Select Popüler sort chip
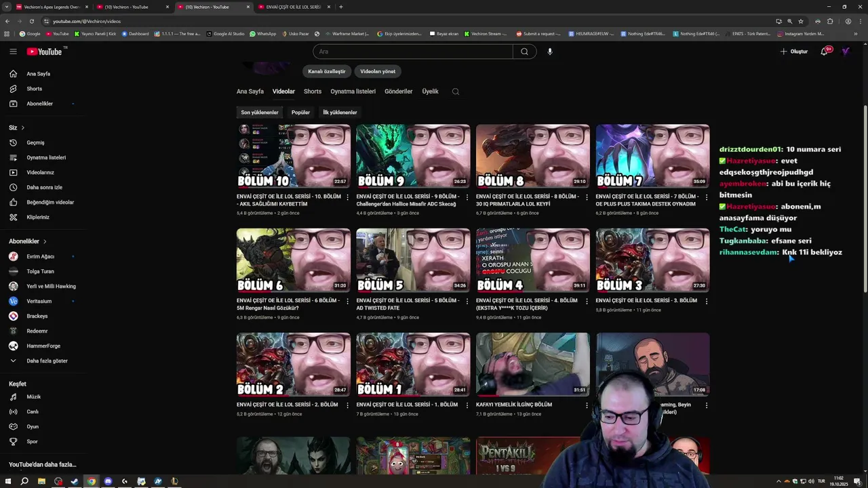Screen dimensions: 868x488 click(300, 113)
